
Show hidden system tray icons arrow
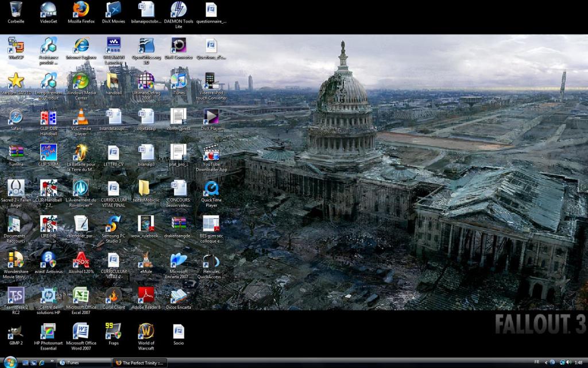546,363
